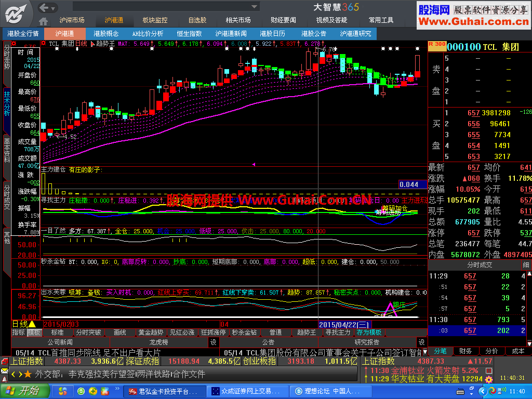Viewport: 532px width, 399px height.
Task: Open the 板块监控 menu
Action: click(x=155, y=20)
